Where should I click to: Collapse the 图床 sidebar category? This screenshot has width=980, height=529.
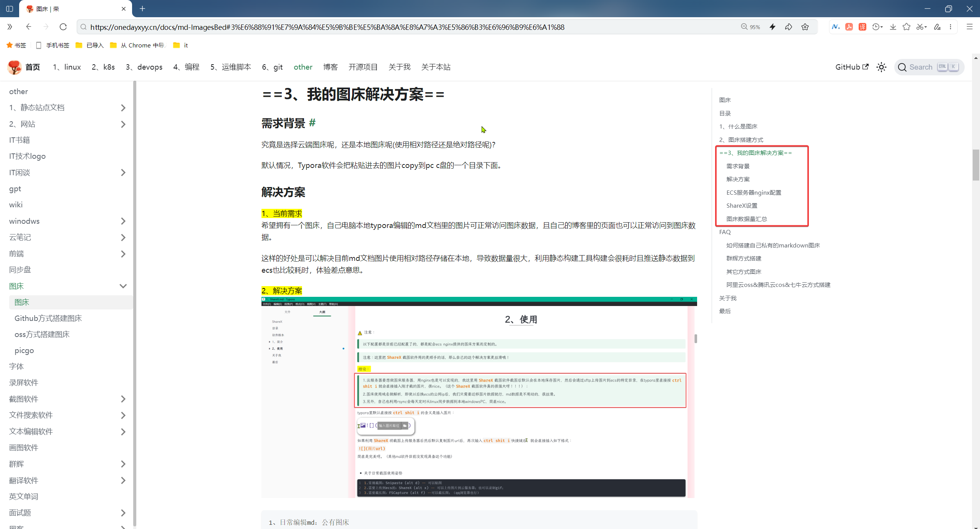point(123,286)
